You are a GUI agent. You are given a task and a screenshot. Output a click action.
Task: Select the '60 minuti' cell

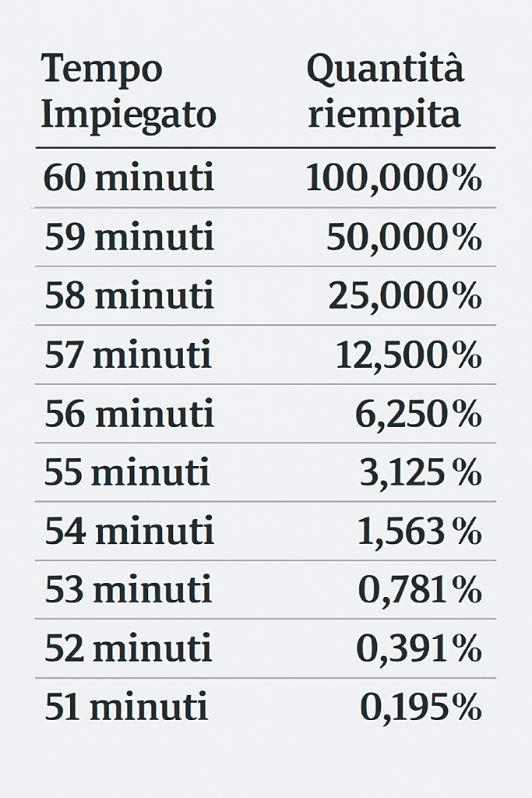click(129, 178)
